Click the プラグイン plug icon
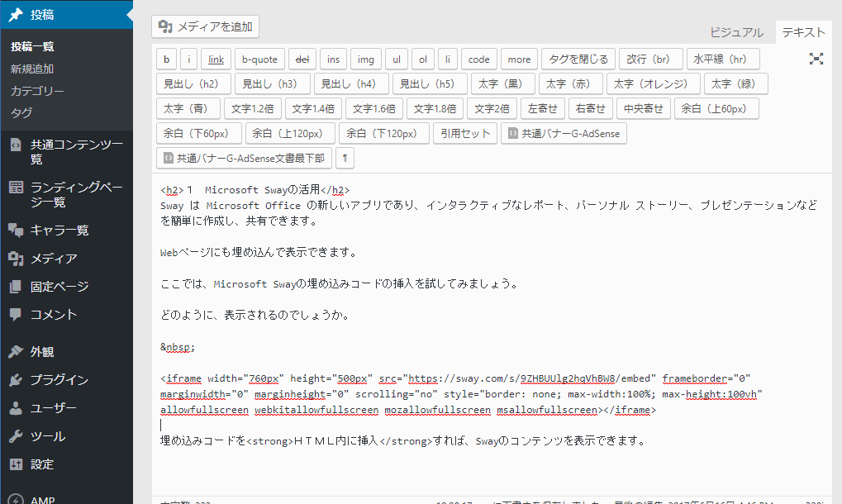The image size is (842, 504). 16,380
